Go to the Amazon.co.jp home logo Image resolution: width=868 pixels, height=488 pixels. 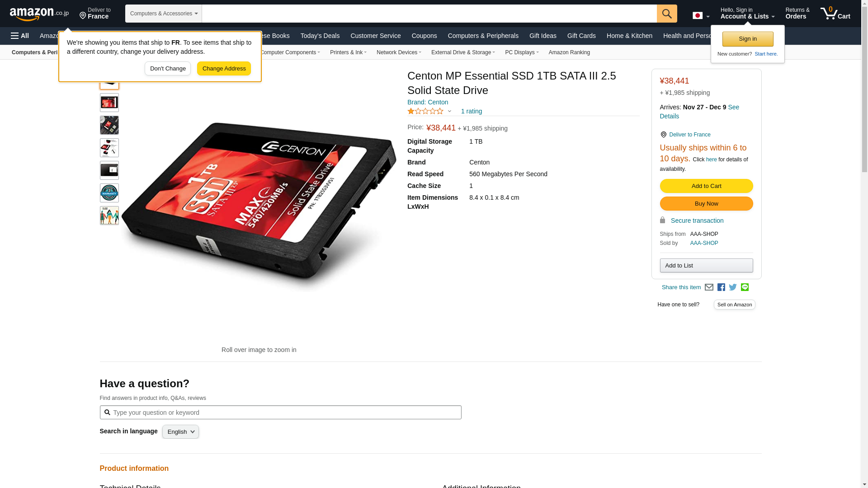click(39, 14)
